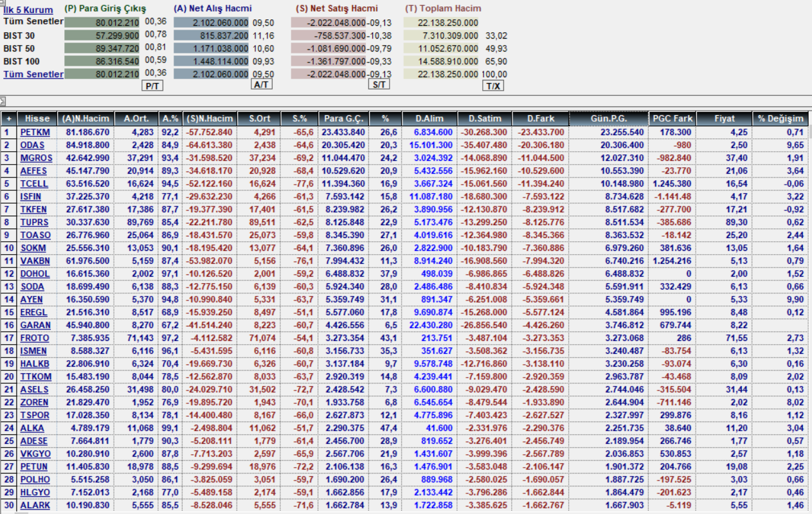Toggle the small expander icon above the table
This screenshot has width=812, height=514.
pyautogui.click(x=3, y=101)
